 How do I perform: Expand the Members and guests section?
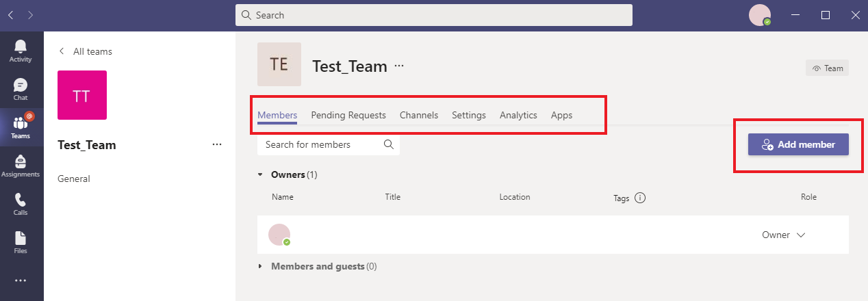coord(260,266)
